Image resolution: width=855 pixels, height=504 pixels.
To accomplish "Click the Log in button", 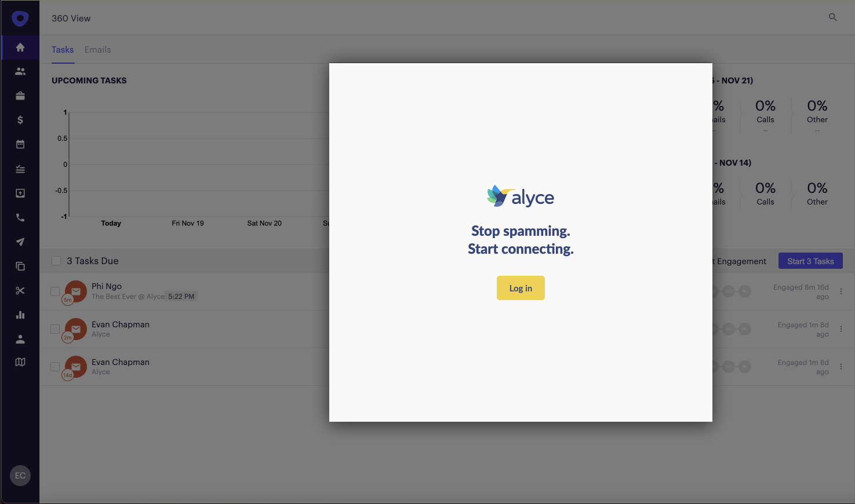I will pyautogui.click(x=521, y=288).
